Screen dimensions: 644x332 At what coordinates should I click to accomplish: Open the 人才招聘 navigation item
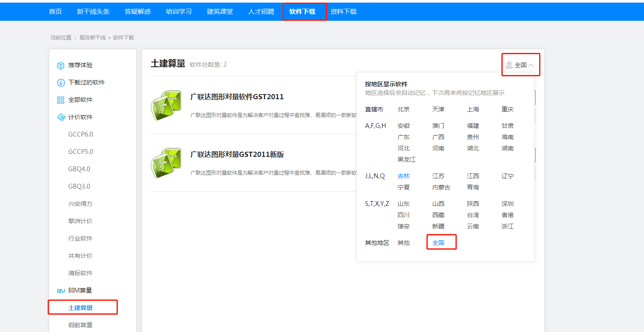point(261,12)
